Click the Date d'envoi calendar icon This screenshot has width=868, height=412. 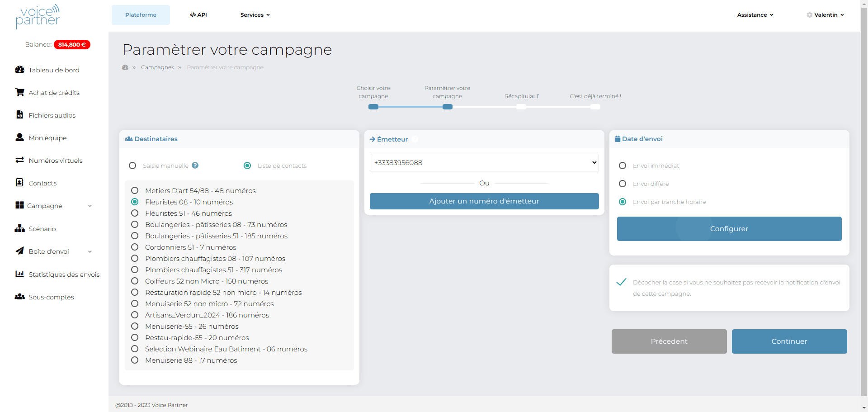(x=618, y=139)
